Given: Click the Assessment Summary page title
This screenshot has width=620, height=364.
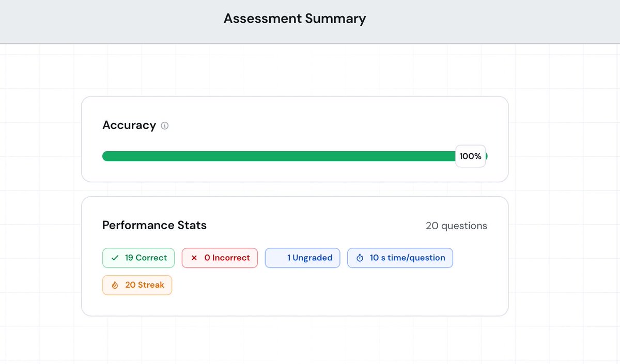Looking at the screenshot, I should (295, 19).
